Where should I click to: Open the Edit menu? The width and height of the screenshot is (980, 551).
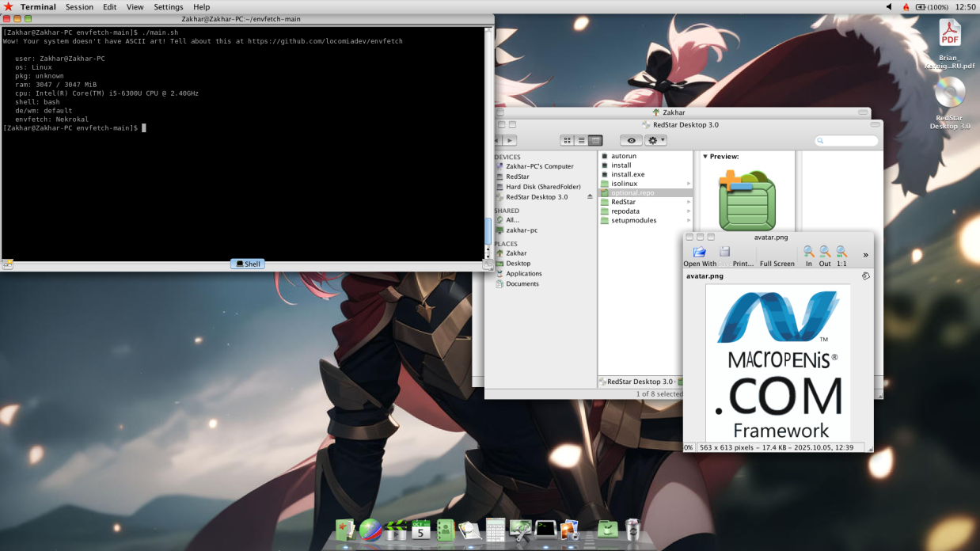pos(109,6)
